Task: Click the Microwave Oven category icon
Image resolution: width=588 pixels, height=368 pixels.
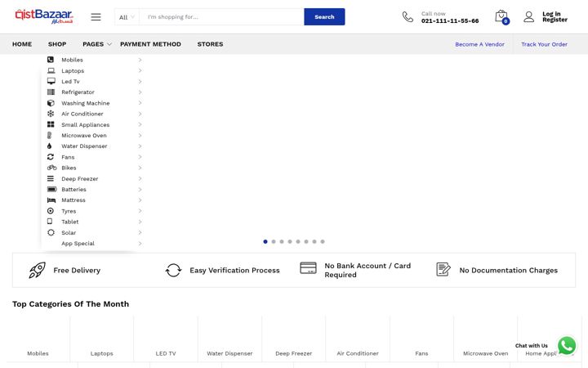Action: point(50,135)
